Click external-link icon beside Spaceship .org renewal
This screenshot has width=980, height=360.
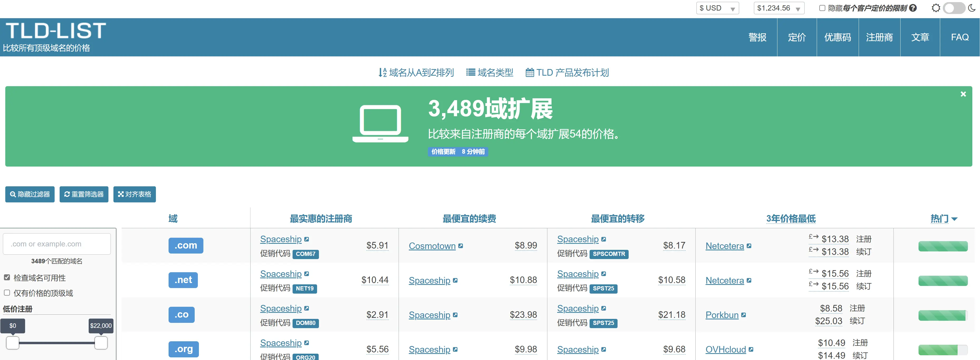coord(455,349)
